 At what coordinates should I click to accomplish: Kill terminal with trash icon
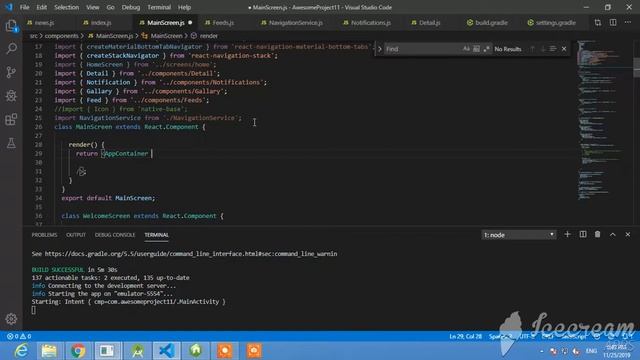click(597, 234)
